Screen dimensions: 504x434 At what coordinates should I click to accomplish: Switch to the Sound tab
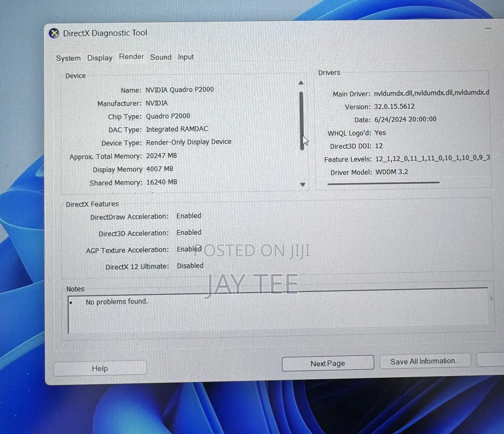(161, 57)
